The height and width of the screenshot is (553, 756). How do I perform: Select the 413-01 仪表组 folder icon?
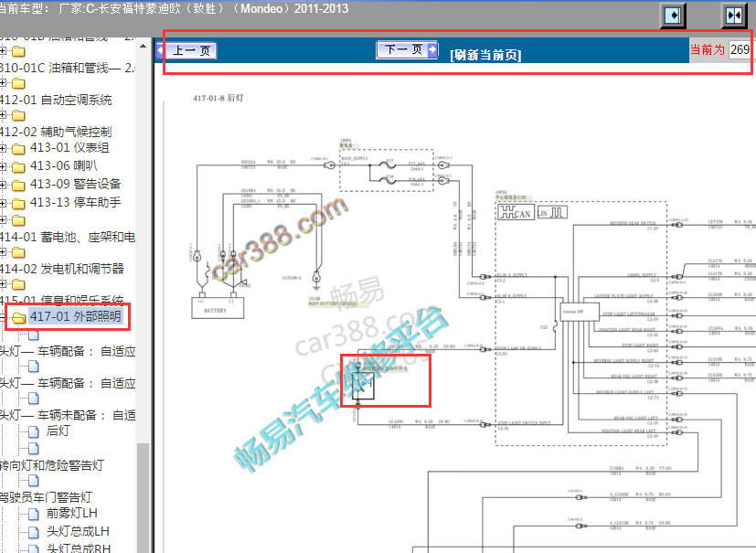click(x=18, y=149)
